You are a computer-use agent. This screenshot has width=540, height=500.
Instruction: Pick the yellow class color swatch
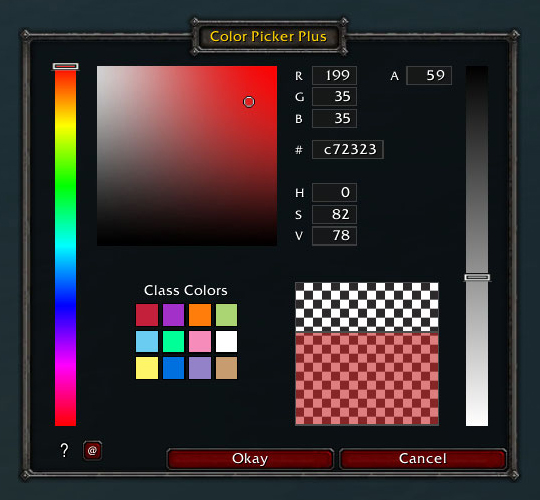[x=147, y=368]
